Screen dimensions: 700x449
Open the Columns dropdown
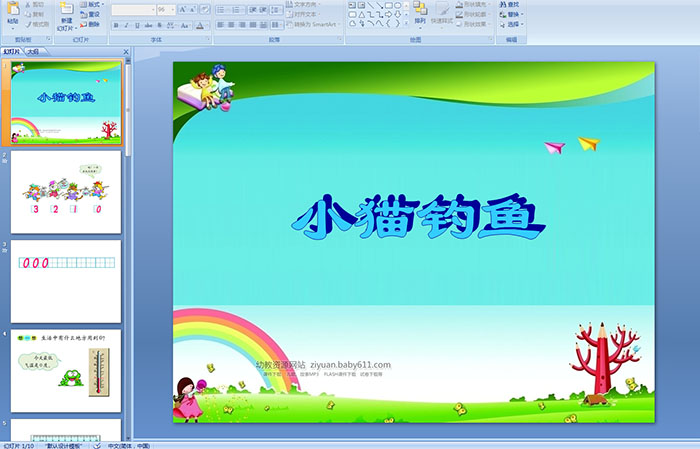(277, 25)
